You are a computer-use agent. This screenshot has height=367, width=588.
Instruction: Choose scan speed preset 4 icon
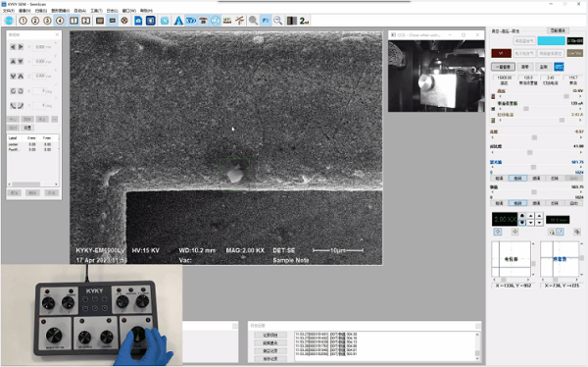tap(60, 21)
